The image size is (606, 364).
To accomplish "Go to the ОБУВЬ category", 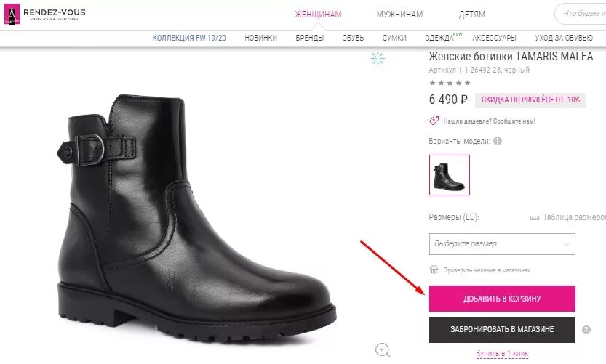I will [x=353, y=38].
